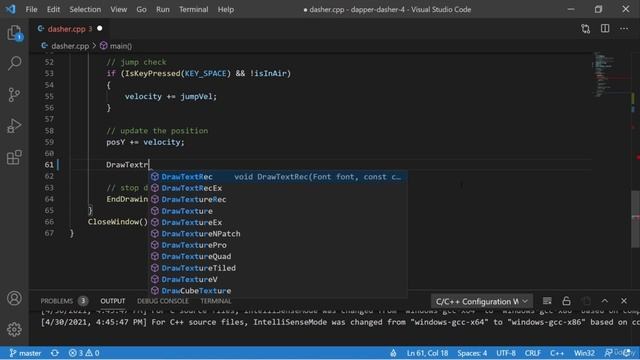This screenshot has width=640, height=360.
Task: Open the Extensions view
Action: click(x=14, y=157)
